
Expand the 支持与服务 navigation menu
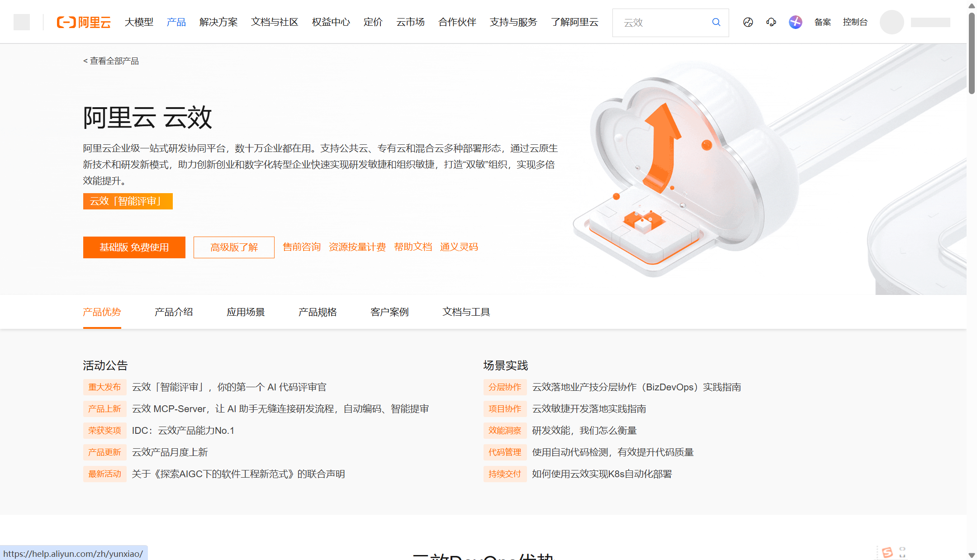(x=513, y=22)
